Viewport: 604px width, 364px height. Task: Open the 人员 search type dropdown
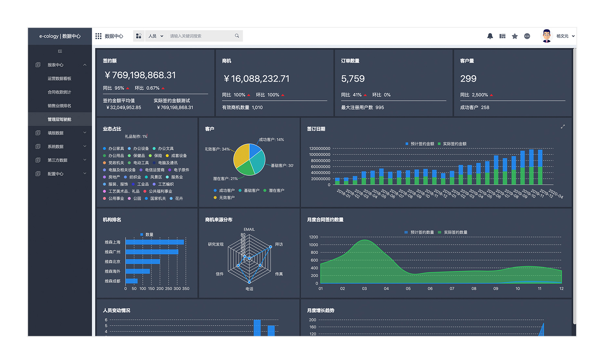point(156,36)
